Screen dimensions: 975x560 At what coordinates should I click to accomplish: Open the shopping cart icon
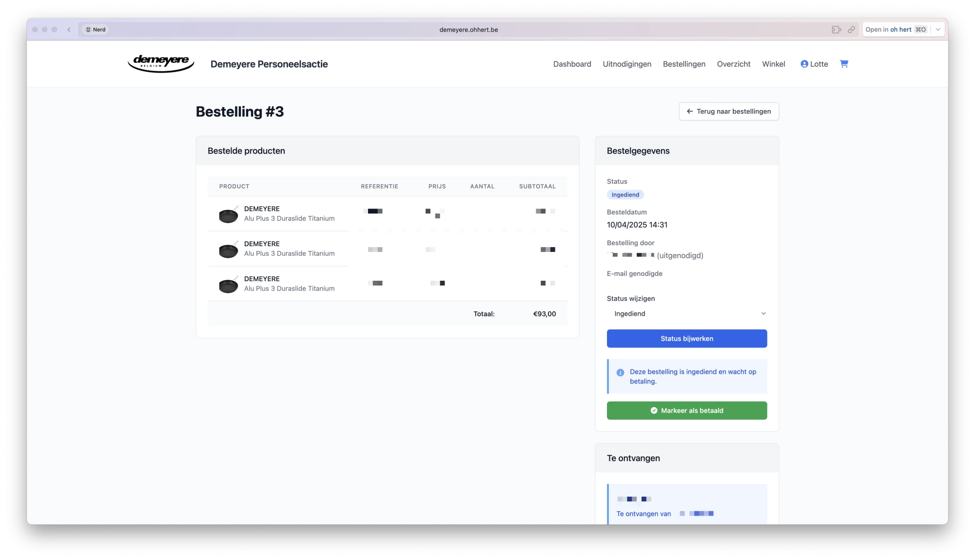tap(844, 64)
